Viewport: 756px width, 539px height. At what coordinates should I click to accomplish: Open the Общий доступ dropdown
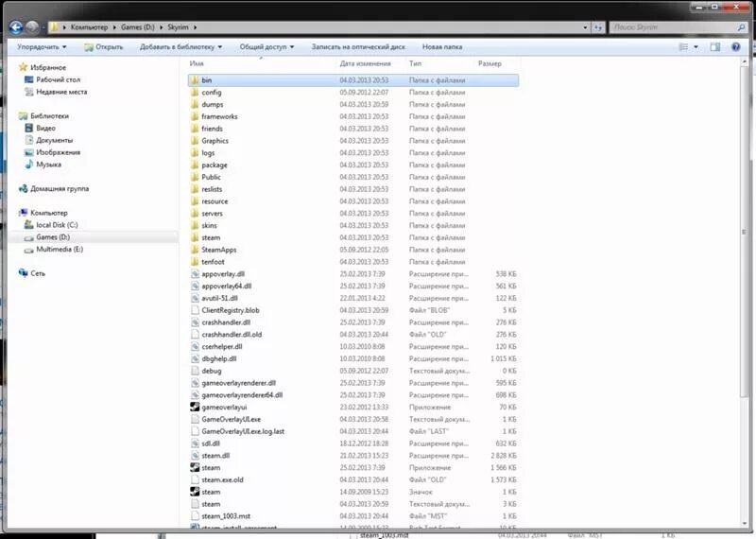coord(266,46)
